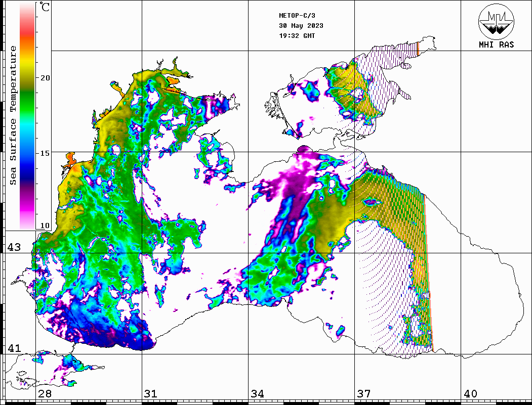Click longitude label '37'
532x405 pixels.
coord(364,394)
